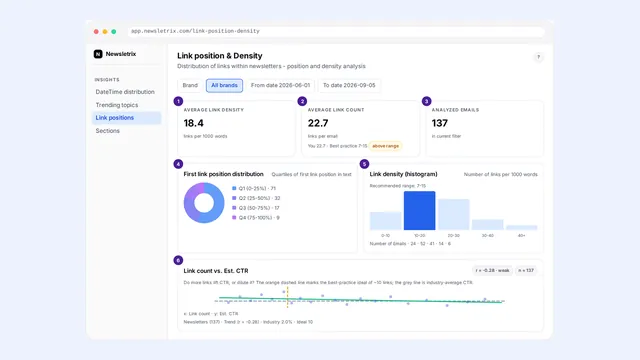640x360 pixels.
Task: Click the Link count vs. Est. CTR title
Action: pyautogui.click(x=216, y=271)
